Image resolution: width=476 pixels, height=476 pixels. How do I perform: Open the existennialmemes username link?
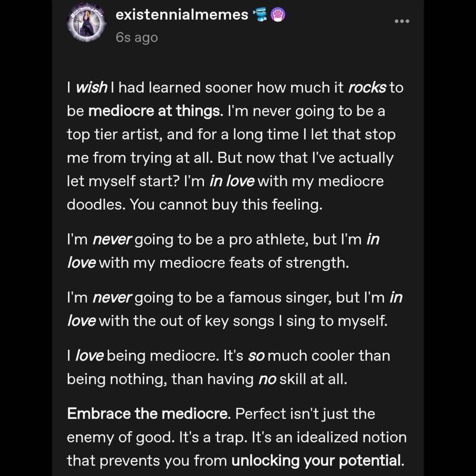[182, 15]
